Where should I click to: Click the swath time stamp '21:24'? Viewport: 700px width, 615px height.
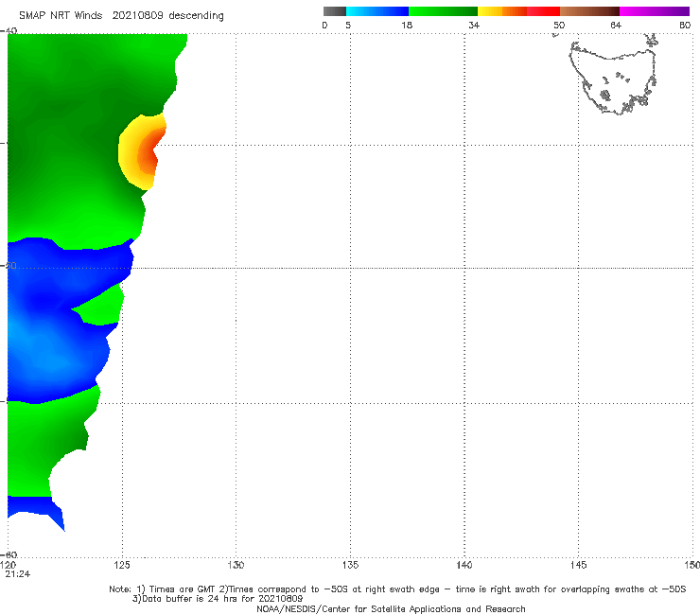pos(18,574)
